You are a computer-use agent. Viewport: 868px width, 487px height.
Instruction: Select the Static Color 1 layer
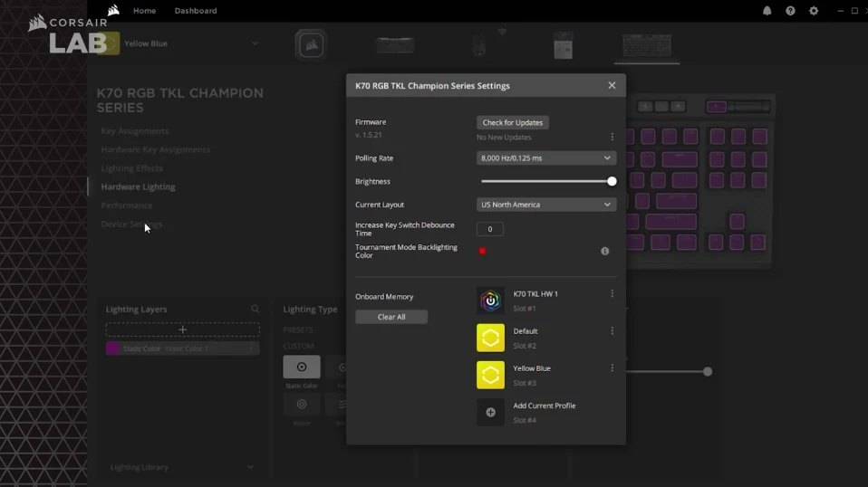[183, 349]
